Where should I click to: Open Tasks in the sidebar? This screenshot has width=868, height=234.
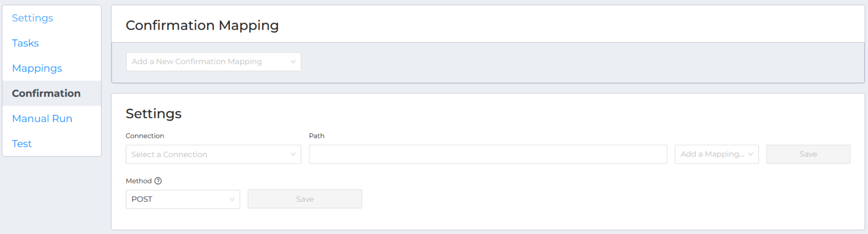(25, 43)
